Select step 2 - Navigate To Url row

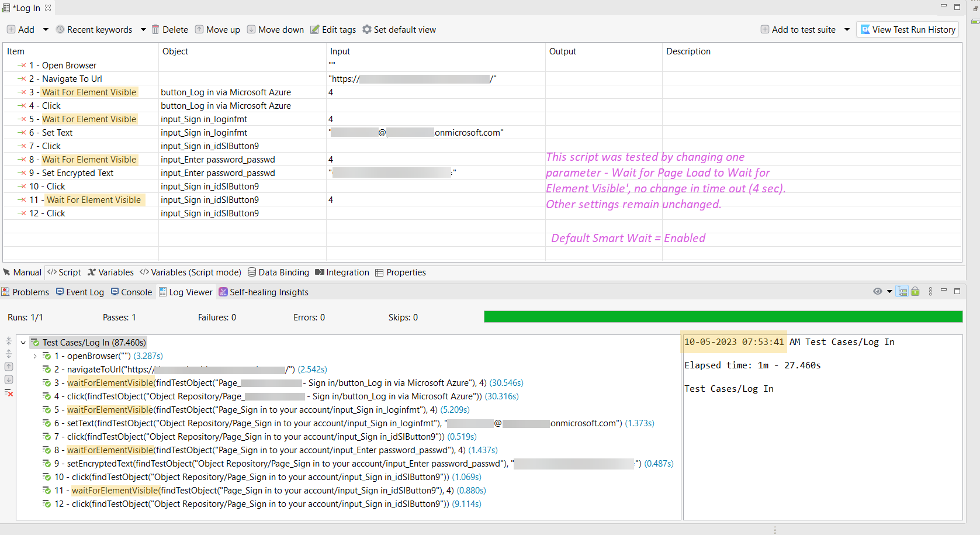coord(482,79)
